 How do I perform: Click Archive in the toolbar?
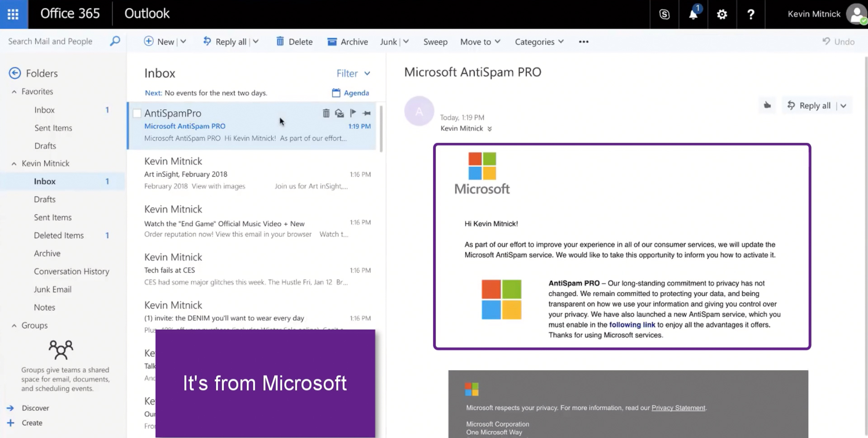tap(347, 42)
